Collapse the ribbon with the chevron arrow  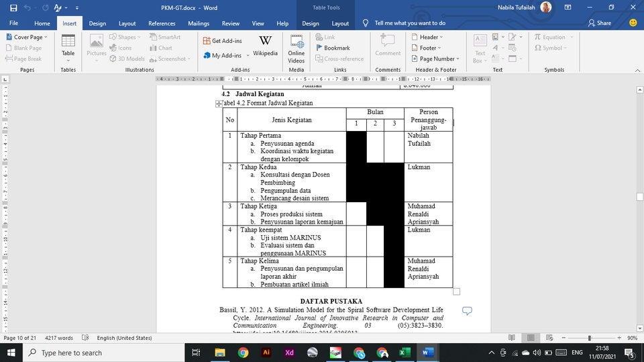tap(637, 71)
